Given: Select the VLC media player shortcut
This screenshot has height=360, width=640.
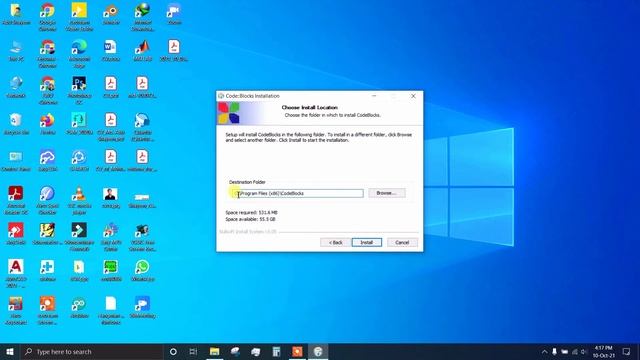Looking at the screenshot, I should [x=79, y=200].
